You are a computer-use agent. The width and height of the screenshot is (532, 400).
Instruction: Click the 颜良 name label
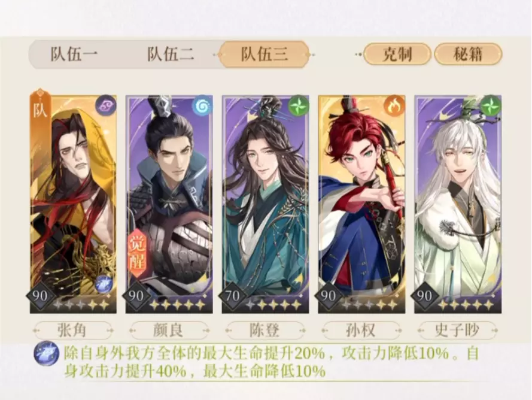click(169, 330)
